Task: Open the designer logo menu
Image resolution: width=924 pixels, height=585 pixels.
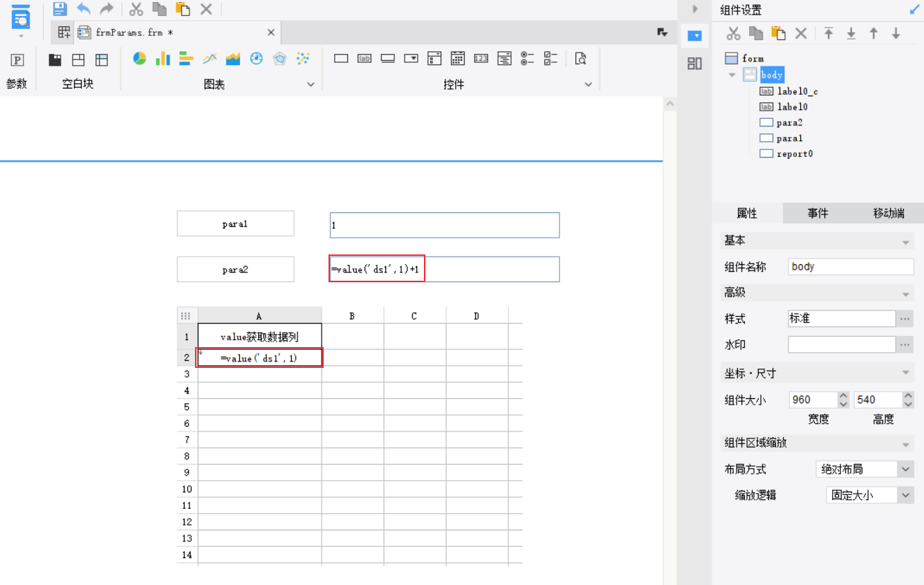Action: coord(21,19)
